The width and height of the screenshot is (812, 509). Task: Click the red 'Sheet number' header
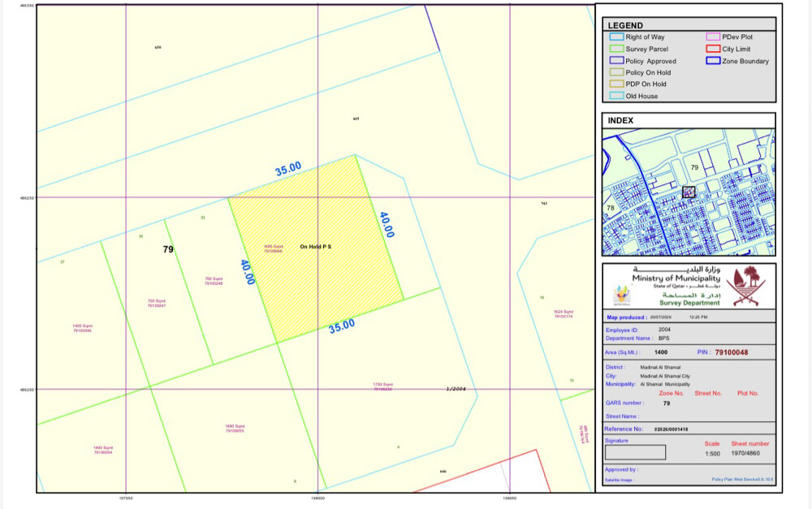click(749, 444)
